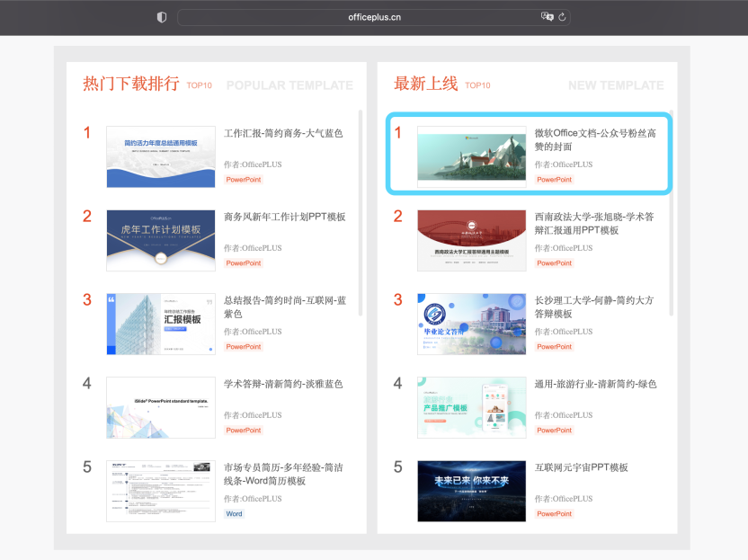
Task: Click PowerPoint tag under 学术答辩-清新简约
Action: tap(244, 430)
